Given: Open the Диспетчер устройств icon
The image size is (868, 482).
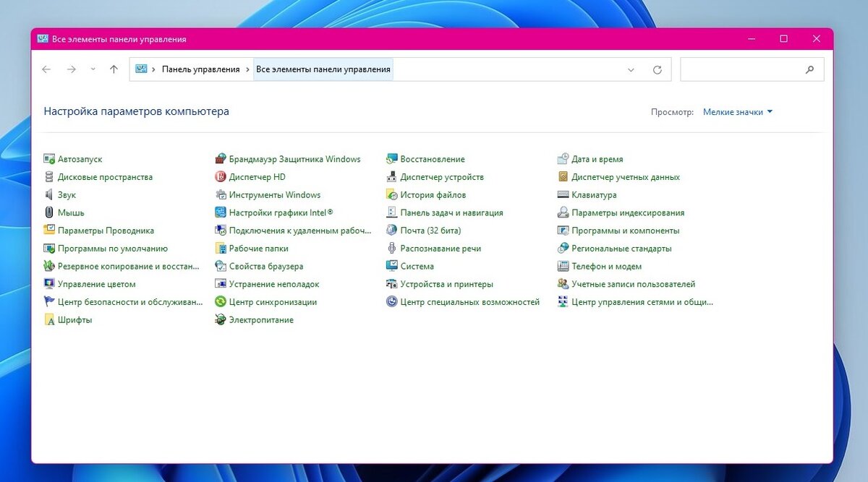Looking at the screenshot, I should (392, 177).
